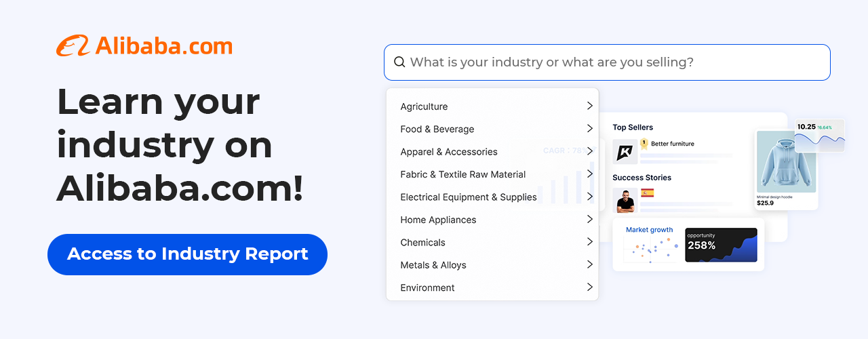The height and width of the screenshot is (339, 868).
Task: Click the Market growth scatter chart
Action: 650,249
